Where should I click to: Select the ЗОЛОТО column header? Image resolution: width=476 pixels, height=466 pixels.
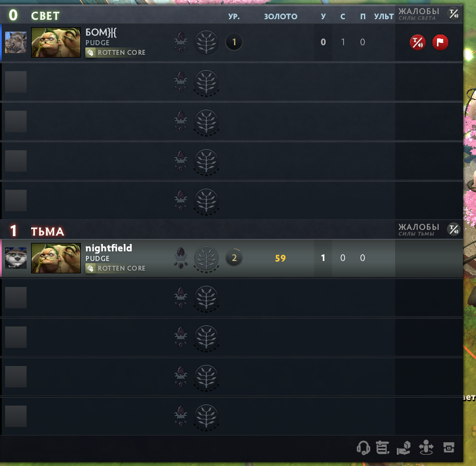point(280,16)
